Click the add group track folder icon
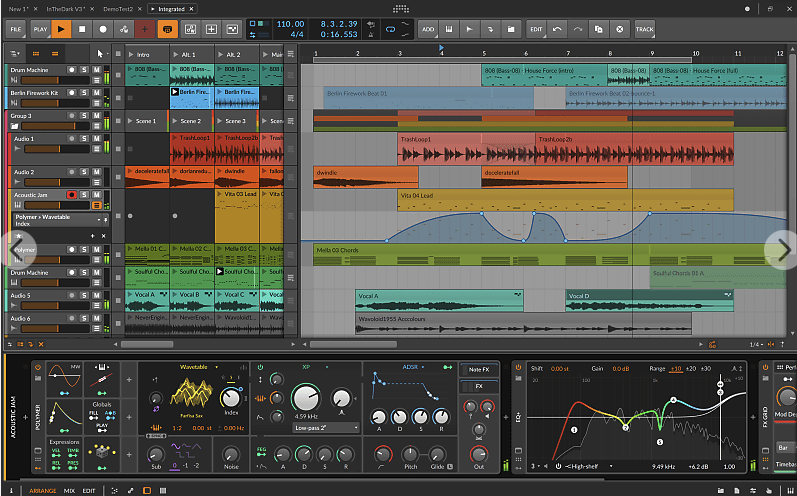This screenshot has height=496, width=797. tap(511, 29)
